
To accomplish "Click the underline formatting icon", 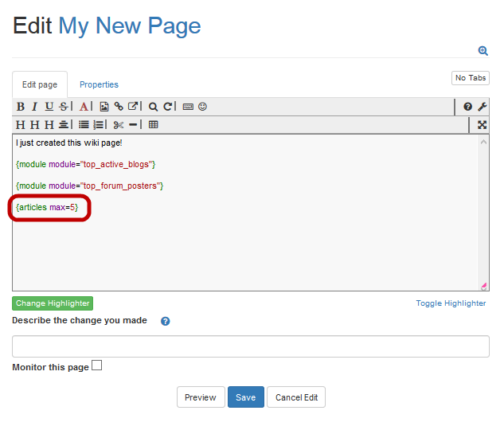I will click(49, 107).
